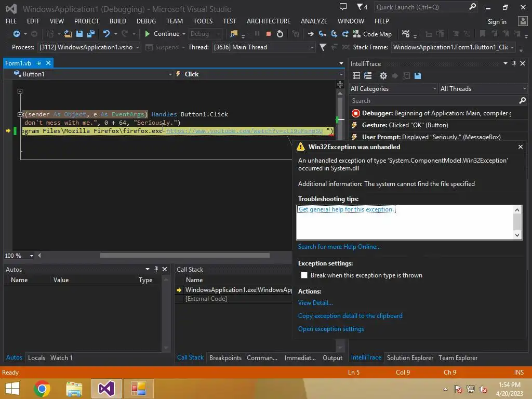Image resolution: width=532 pixels, height=399 pixels.
Task: Check Break when this exception type is thrown
Action: point(304,275)
